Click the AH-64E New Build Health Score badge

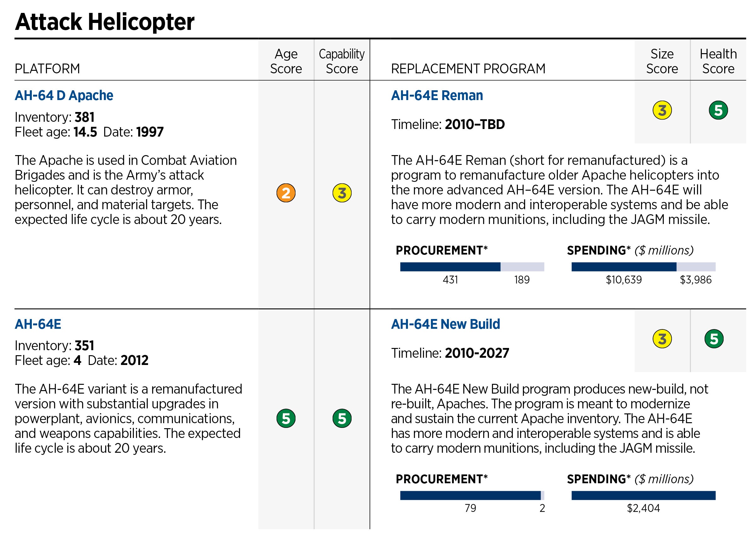[714, 339]
